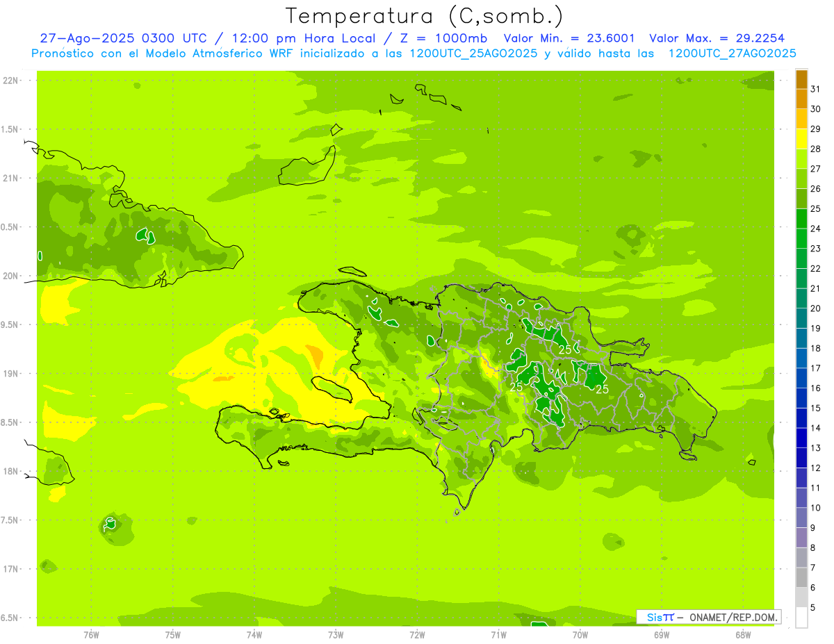Click the longitude axis label '72W'

pyautogui.click(x=417, y=635)
